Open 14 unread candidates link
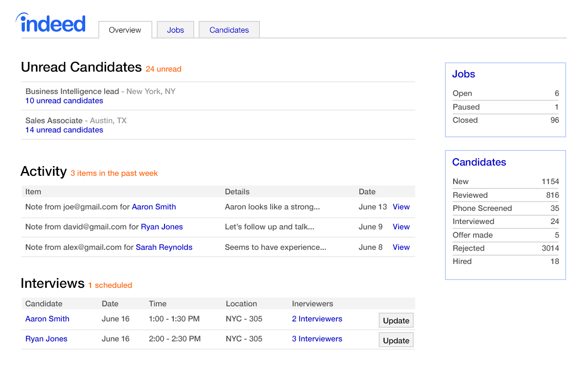588x374 pixels. 64,130
